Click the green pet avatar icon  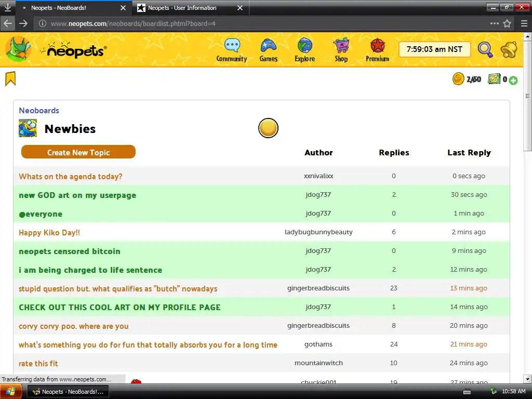(18, 49)
